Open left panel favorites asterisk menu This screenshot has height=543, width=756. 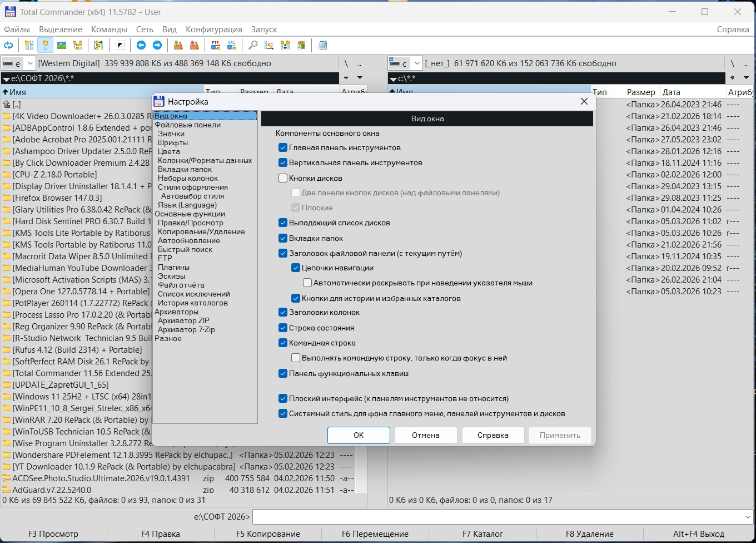(x=346, y=78)
